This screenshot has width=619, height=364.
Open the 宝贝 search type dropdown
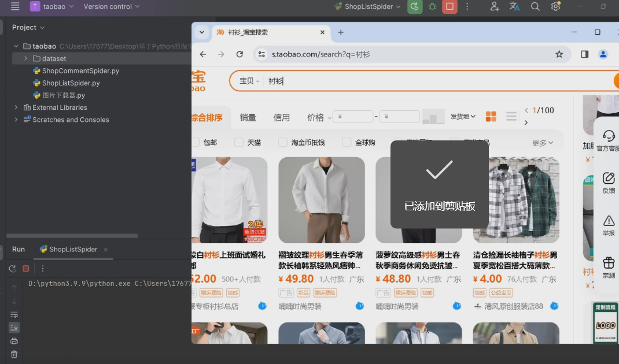click(249, 81)
